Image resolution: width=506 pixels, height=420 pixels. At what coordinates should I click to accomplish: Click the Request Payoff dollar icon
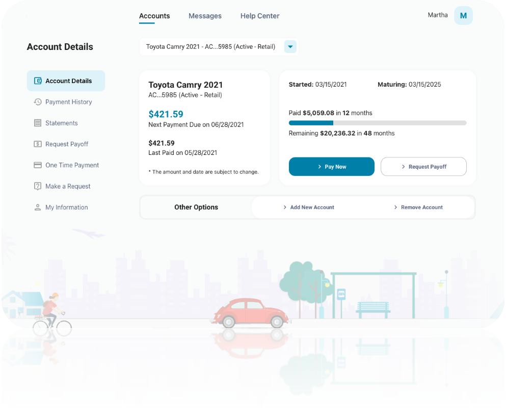tap(38, 144)
